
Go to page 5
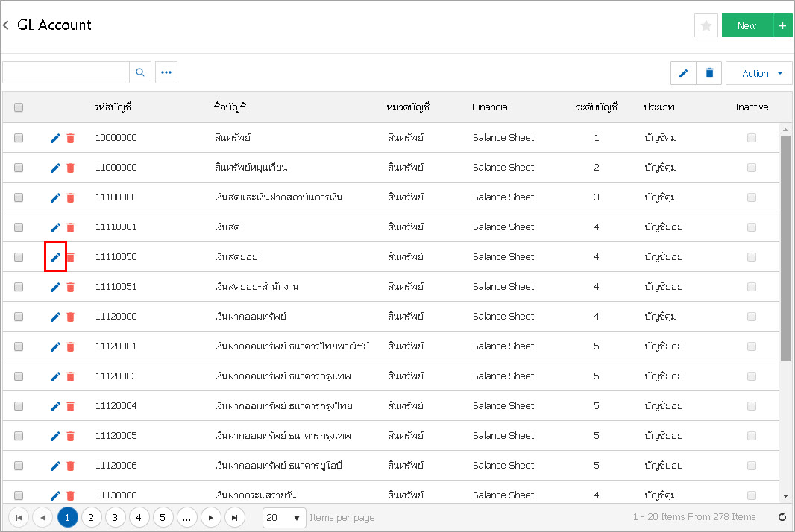[x=163, y=517]
